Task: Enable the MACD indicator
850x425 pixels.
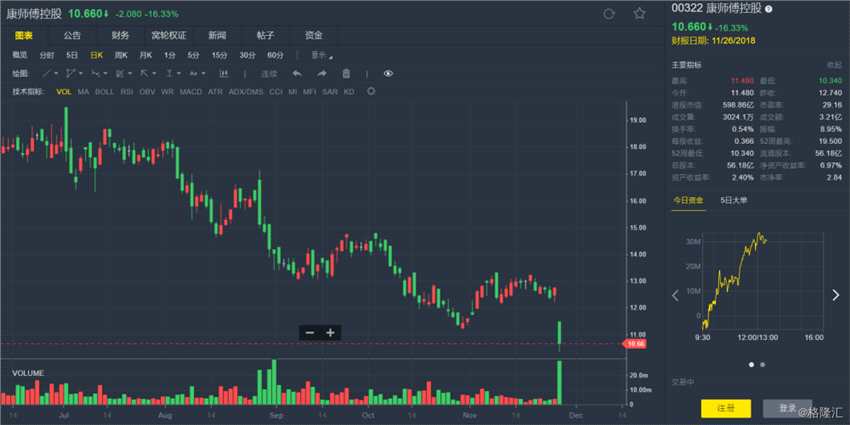Action: (x=191, y=92)
